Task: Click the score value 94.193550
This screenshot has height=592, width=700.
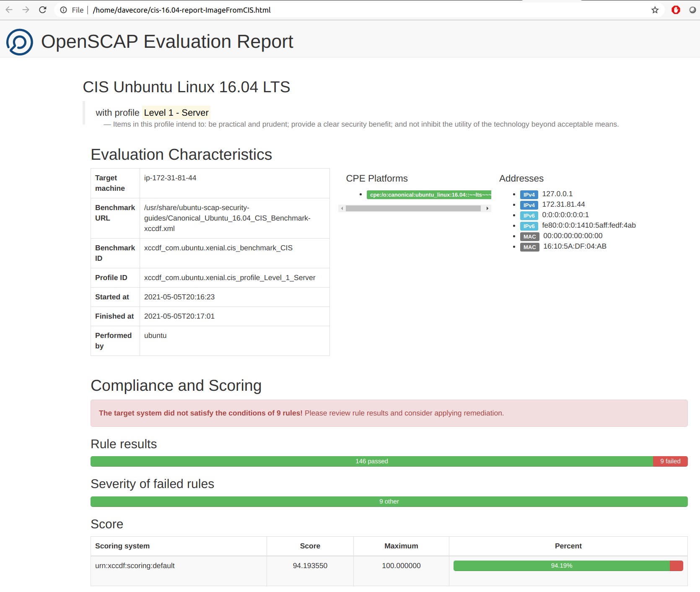Action: 310,566
